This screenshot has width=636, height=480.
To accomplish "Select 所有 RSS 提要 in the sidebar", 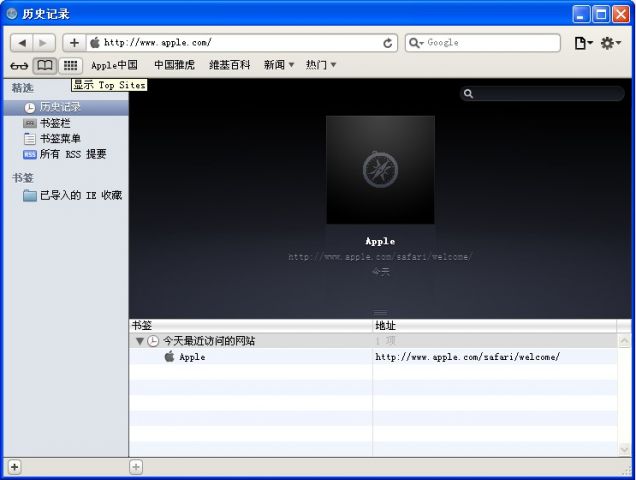I will tap(72, 155).
